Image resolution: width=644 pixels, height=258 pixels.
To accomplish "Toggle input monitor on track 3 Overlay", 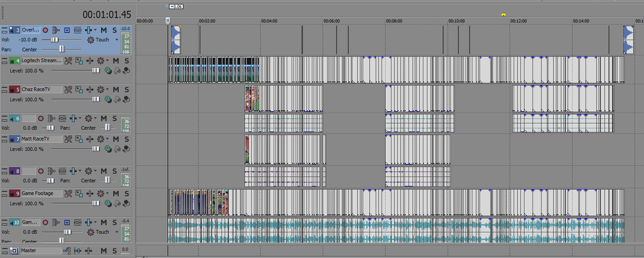I will [x=67, y=30].
